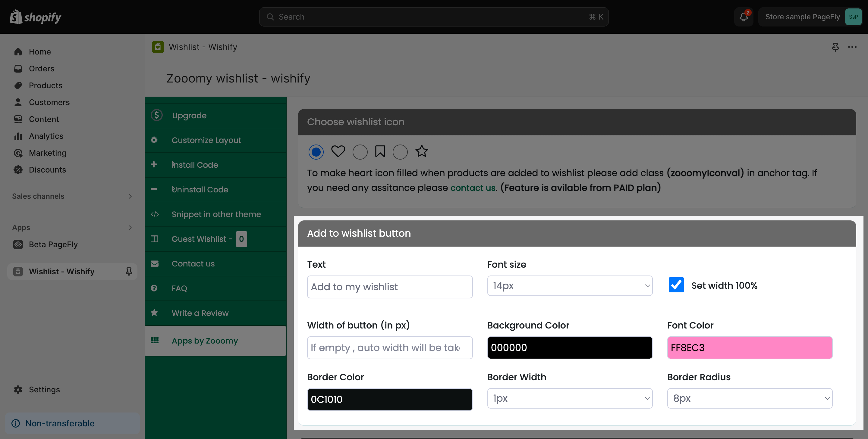Click the Customize Layout gear icon
The width and height of the screenshot is (868, 439).
point(154,140)
